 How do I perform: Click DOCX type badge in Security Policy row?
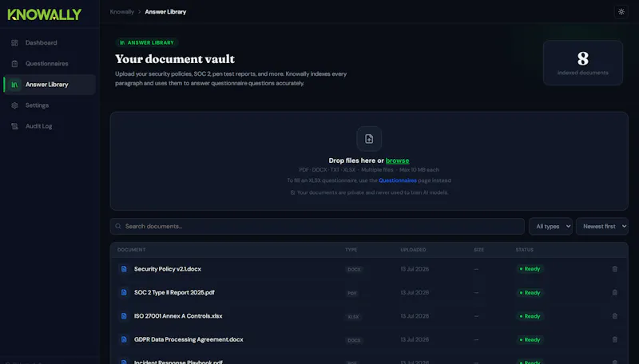354,270
